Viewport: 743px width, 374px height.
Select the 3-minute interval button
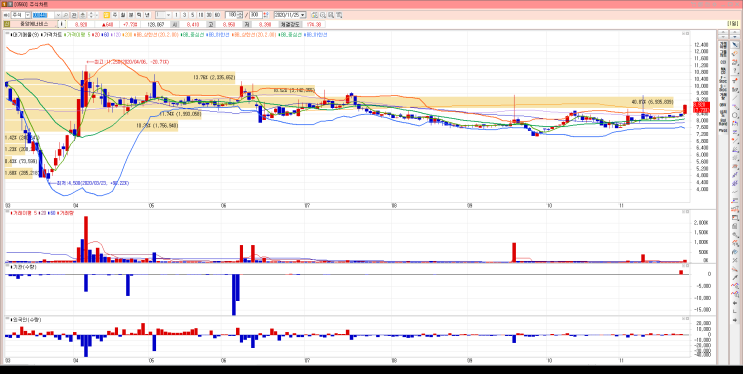[x=184, y=15]
